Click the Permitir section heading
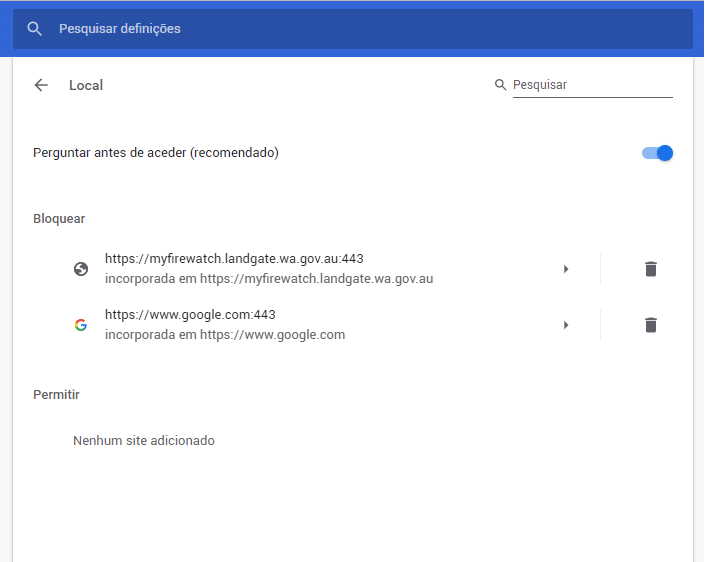This screenshot has height=562, width=707. 56,395
